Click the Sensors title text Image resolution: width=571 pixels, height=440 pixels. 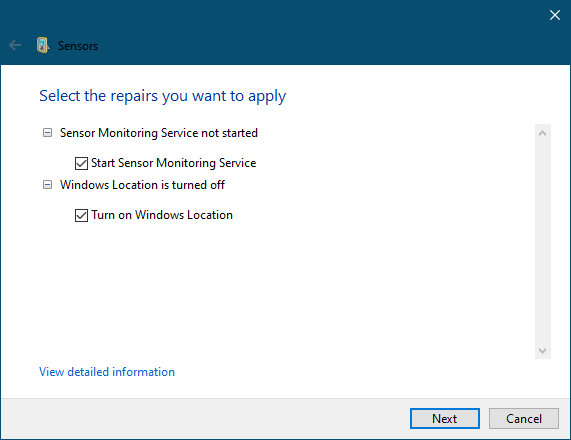point(78,46)
